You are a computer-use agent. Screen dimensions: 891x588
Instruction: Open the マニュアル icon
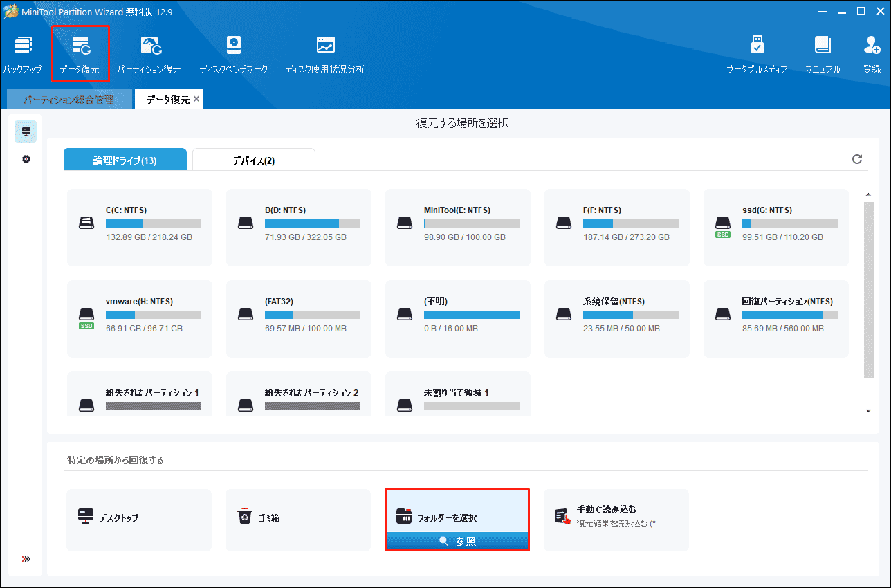pos(823,55)
